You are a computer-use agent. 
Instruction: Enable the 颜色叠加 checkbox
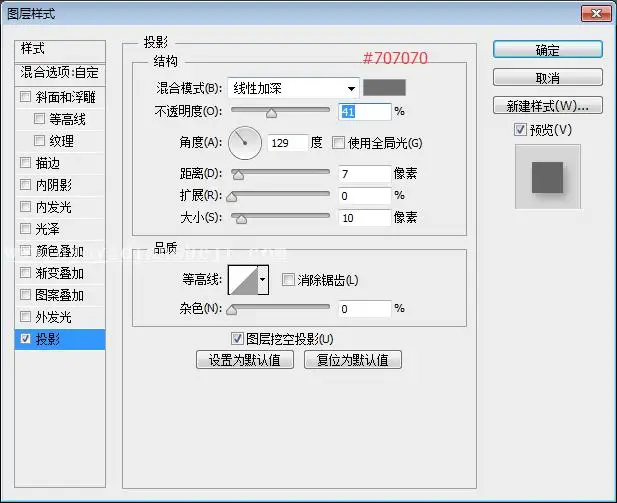coord(25,251)
